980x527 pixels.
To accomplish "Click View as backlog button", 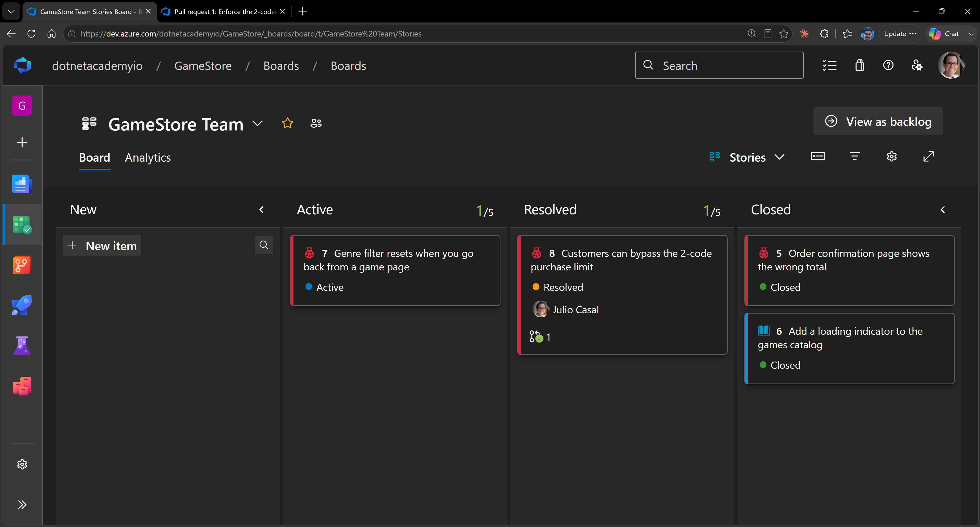I will (x=878, y=121).
